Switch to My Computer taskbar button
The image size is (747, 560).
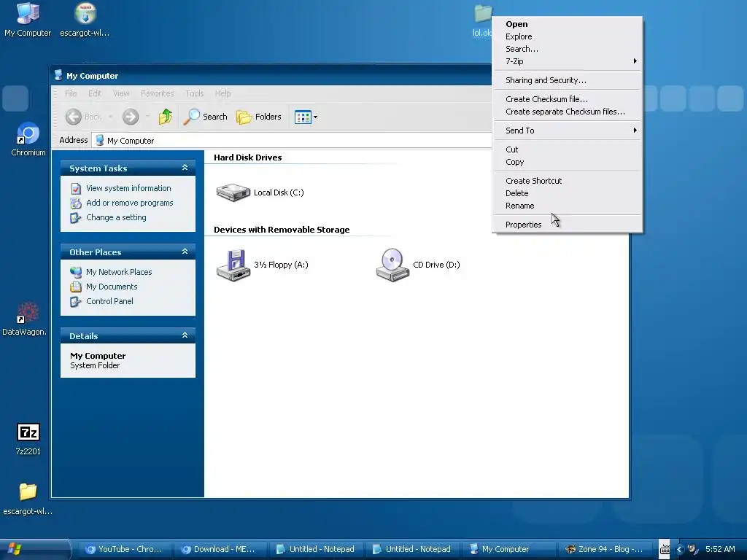pos(508,549)
